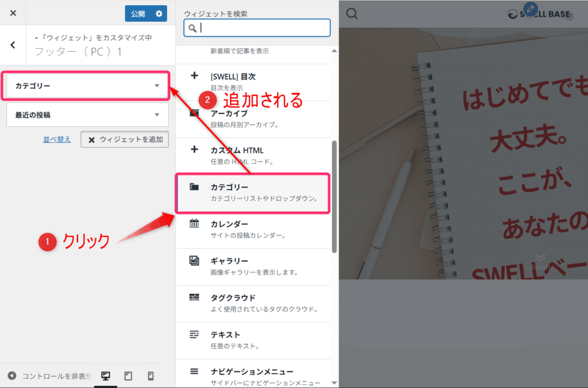Click plus icon beside カスタム HTML

pyautogui.click(x=194, y=150)
